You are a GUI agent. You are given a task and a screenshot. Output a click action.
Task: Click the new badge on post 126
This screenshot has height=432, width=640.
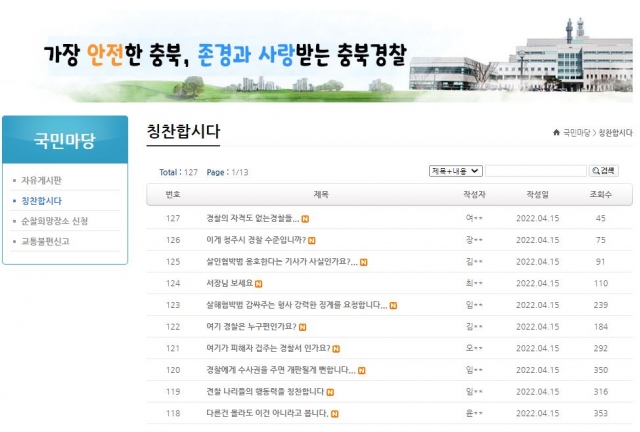tap(312, 241)
